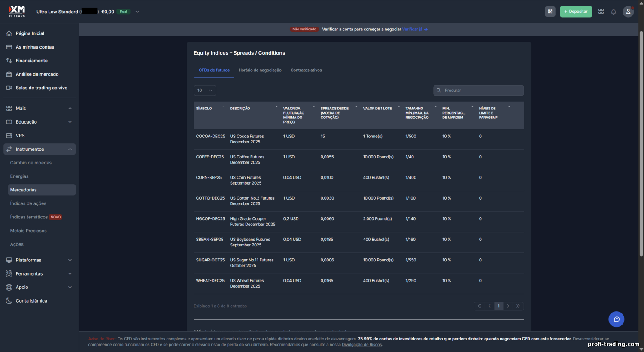Collapse the Instrumentos sidebar section
644x352 pixels.
click(x=70, y=149)
